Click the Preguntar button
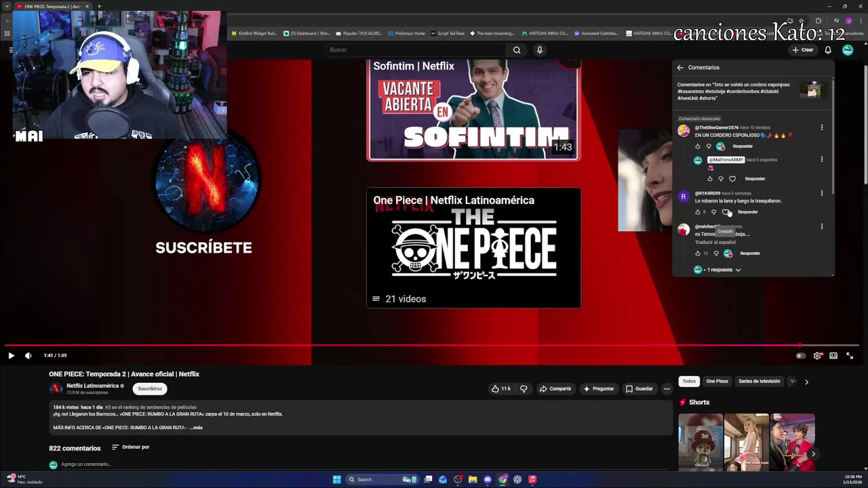The width and height of the screenshot is (868, 488). [x=598, y=389]
